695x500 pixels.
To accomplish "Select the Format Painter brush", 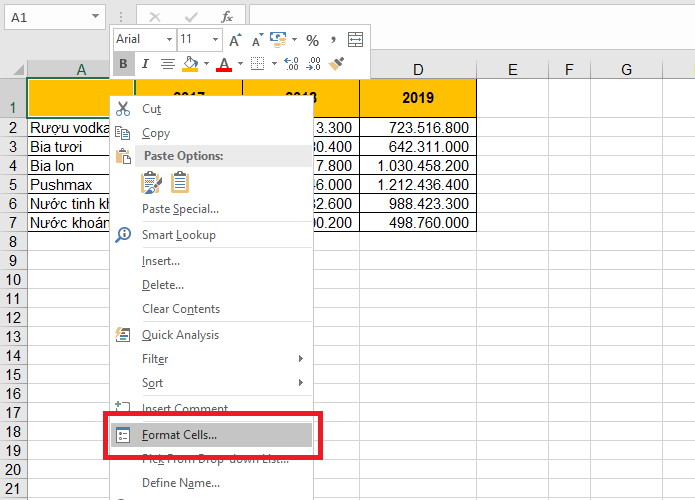I will click(x=336, y=64).
